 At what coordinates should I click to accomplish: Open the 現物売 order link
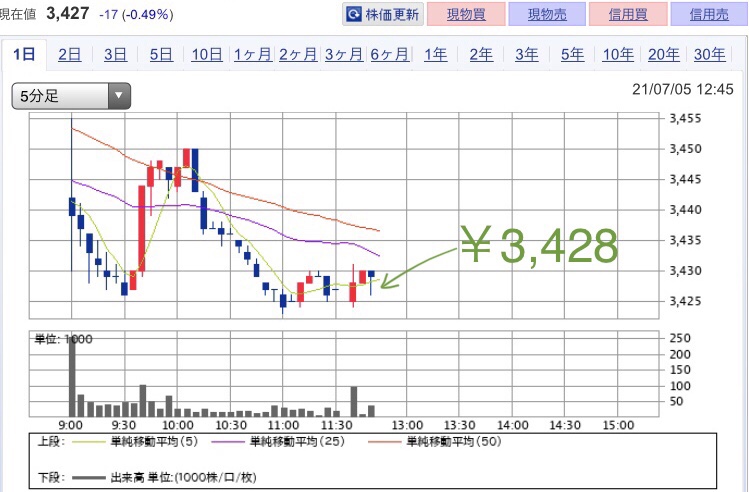pos(547,14)
